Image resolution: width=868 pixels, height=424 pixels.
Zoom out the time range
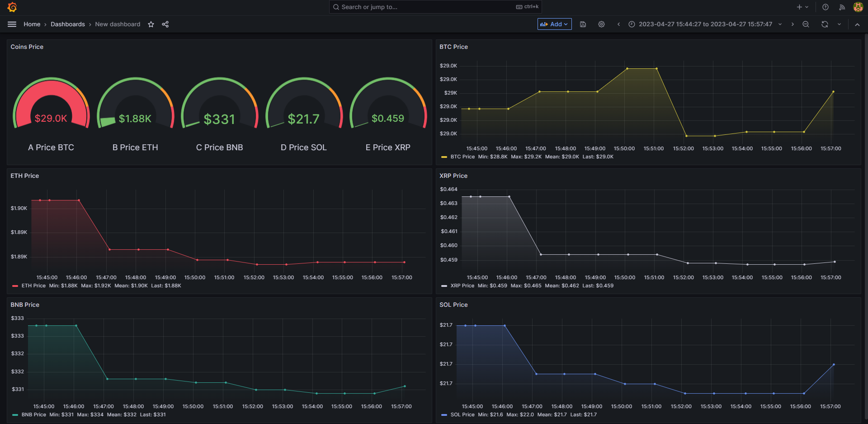coord(806,24)
